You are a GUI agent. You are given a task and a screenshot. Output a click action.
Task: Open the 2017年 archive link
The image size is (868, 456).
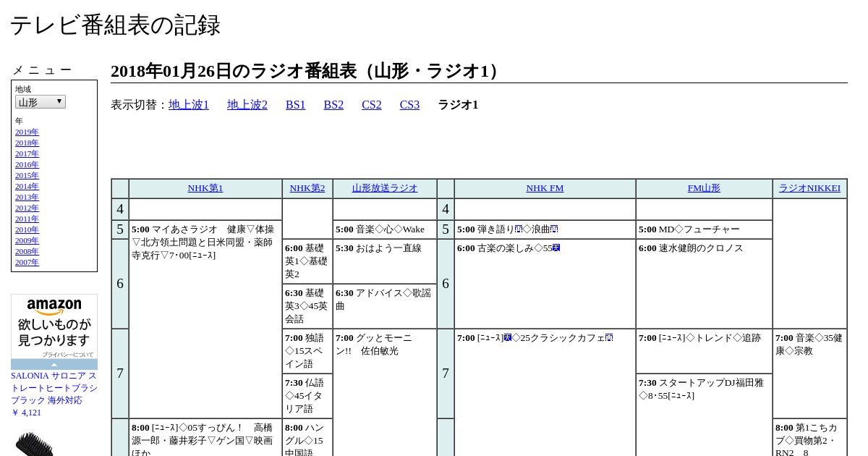click(x=27, y=154)
